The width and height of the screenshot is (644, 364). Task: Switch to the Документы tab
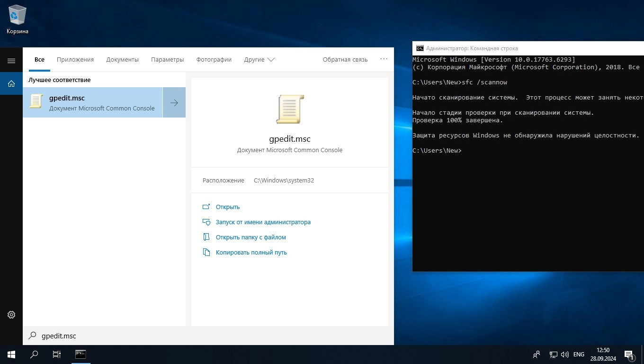click(122, 60)
